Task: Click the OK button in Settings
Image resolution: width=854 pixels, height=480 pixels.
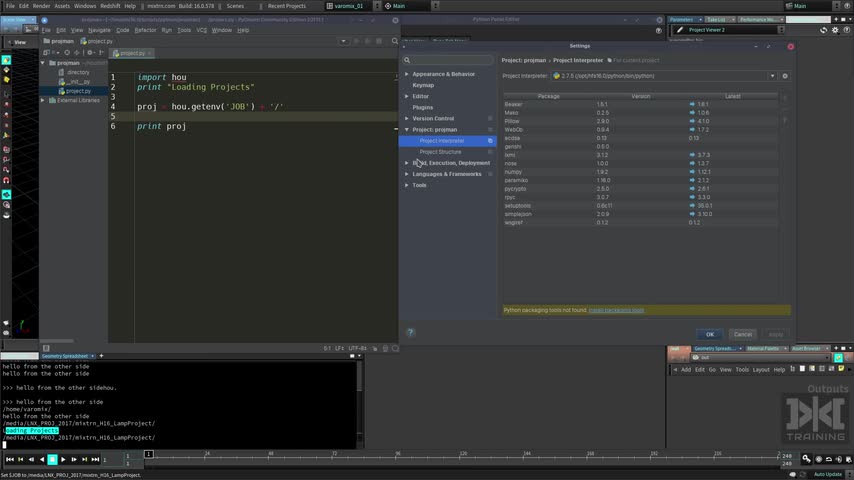Action: [710, 334]
